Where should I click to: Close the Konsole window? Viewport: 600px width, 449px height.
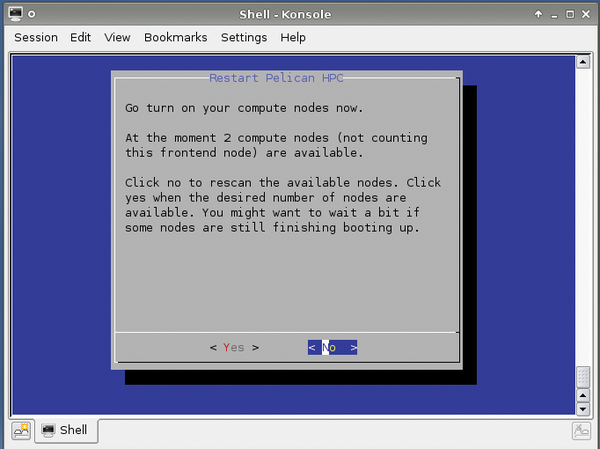586,15
